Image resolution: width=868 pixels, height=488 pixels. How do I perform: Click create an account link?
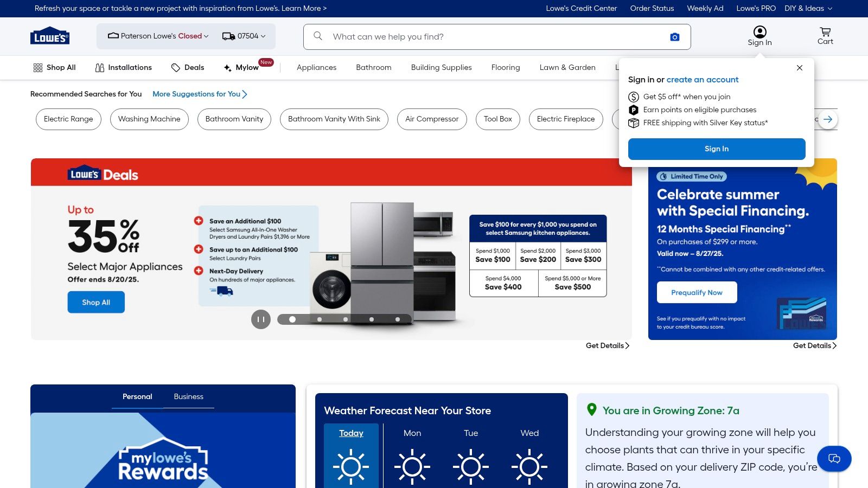click(x=703, y=80)
